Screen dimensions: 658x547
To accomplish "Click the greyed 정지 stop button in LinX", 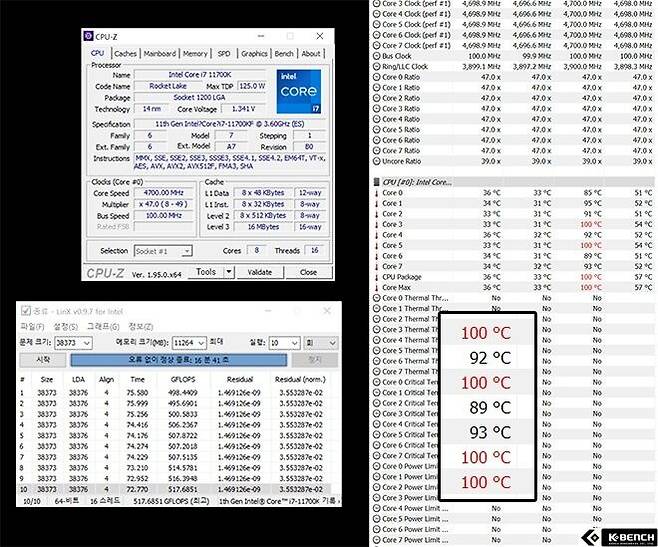I will click(314, 360).
